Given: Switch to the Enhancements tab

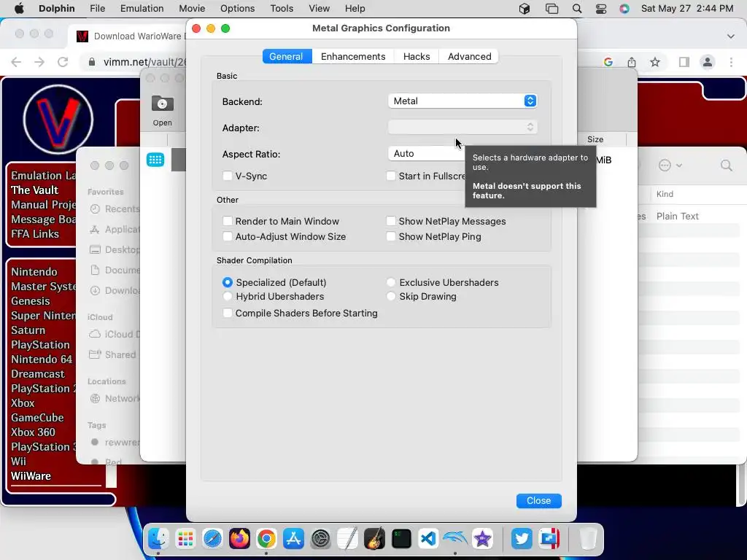Looking at the screenshot, I should point(353,56).
